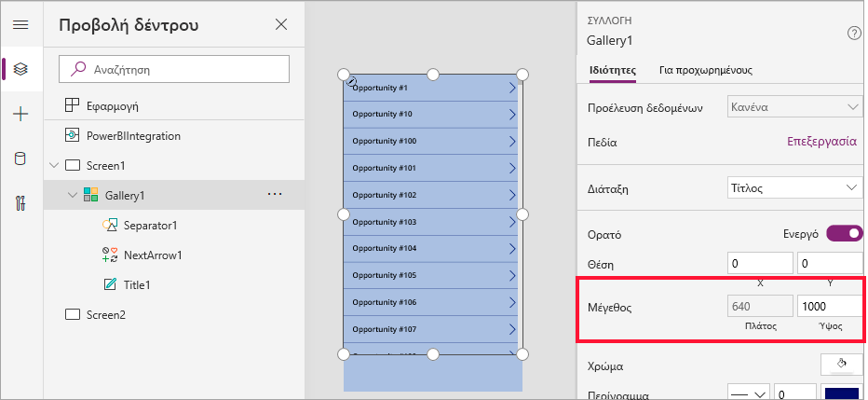Click the Αναζήτηση search field
The image size is (868, 400).
tap(174, 69)
